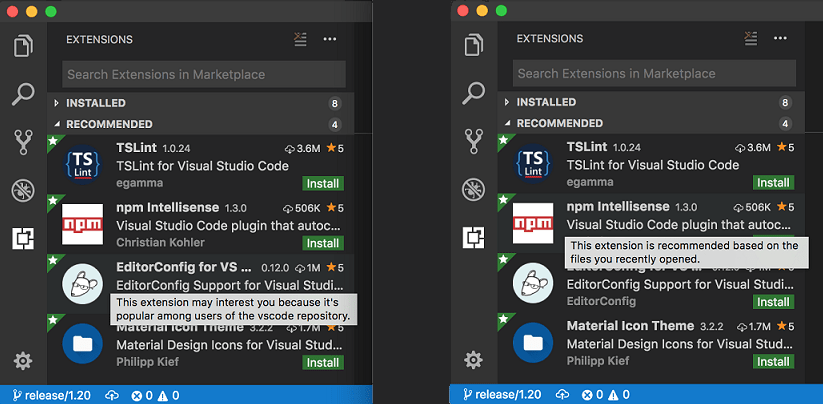Collapse RECOMMENDED section in left window
This screenshot has height=404, width=823.
pos(200,124)
